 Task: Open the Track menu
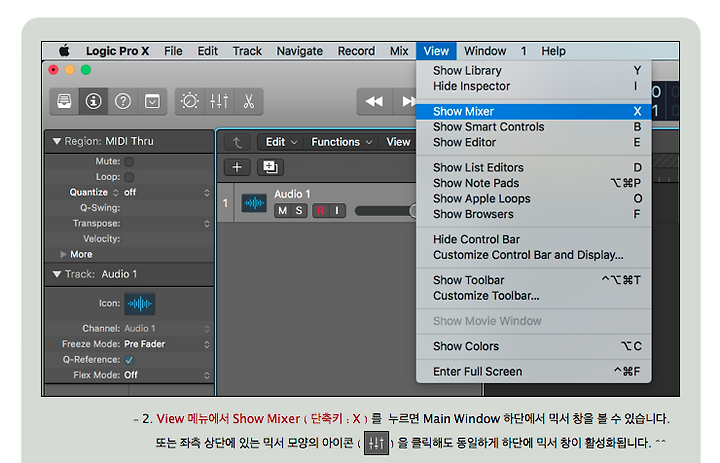click(x=247, y=51)
